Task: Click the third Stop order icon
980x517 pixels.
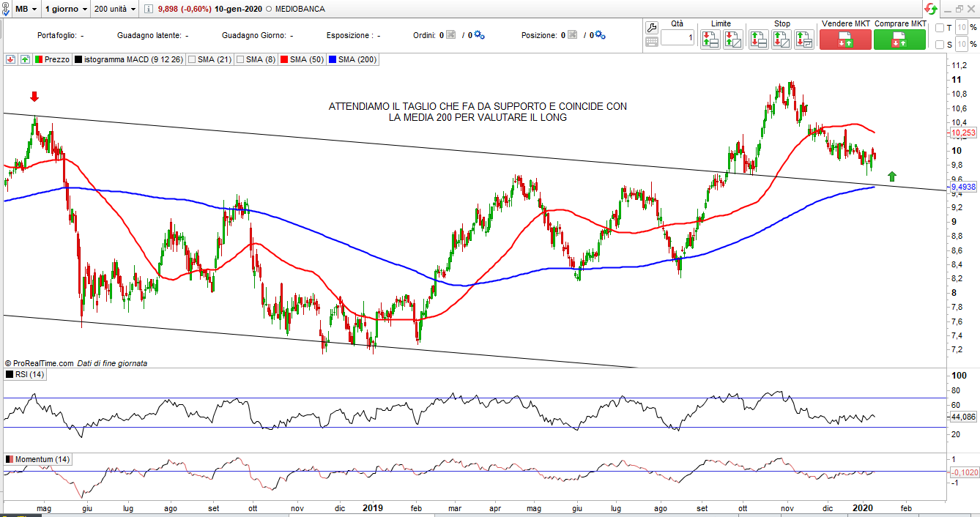Action: tap(803, 40)
